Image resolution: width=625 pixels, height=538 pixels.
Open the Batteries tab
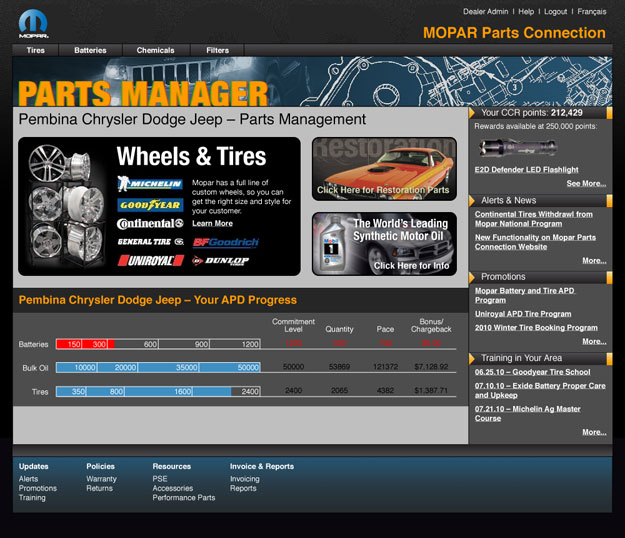click(90, 50)
